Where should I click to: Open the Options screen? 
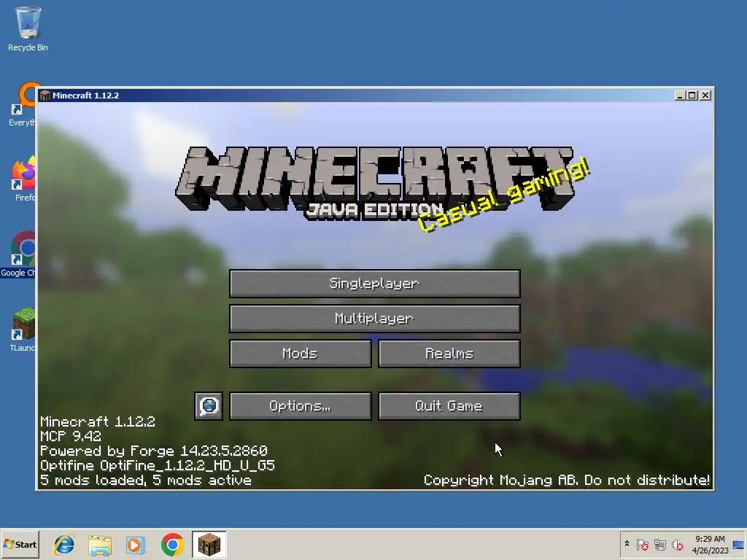(300, 405)
